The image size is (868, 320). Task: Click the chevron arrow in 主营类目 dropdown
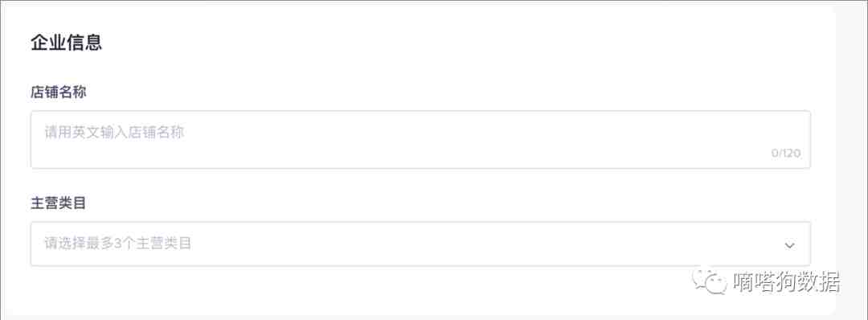[x=790, y=244]
